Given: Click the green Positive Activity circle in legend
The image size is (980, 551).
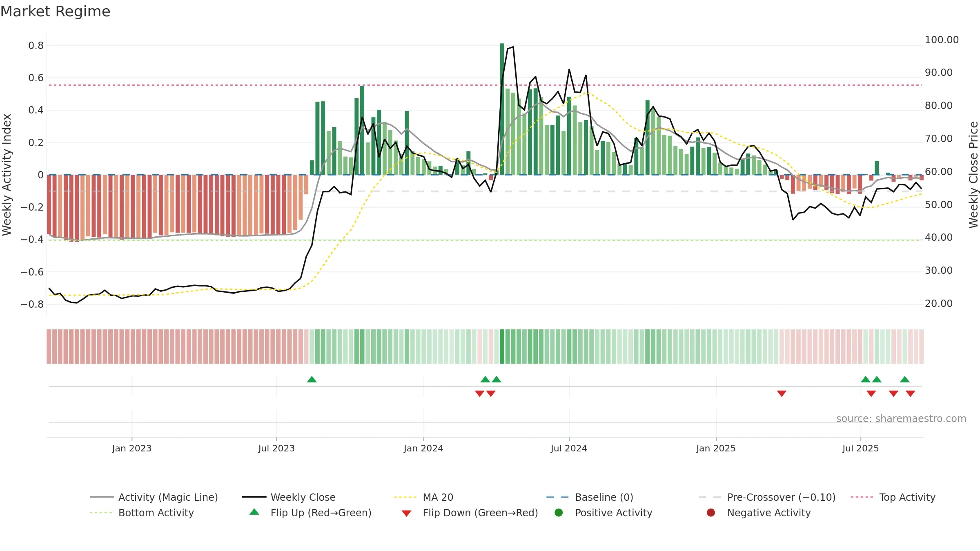Looking at the screenshot, I should (559, 513).
